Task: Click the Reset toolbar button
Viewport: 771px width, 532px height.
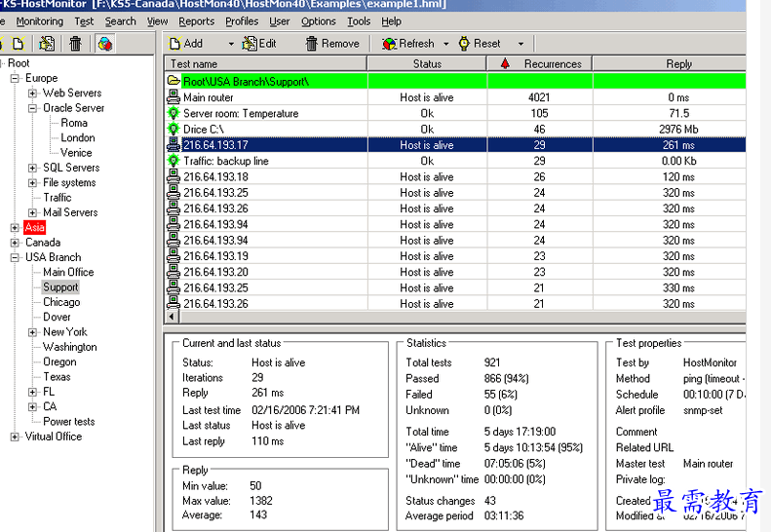Action: pyautogui.click(x=480, y=44)
